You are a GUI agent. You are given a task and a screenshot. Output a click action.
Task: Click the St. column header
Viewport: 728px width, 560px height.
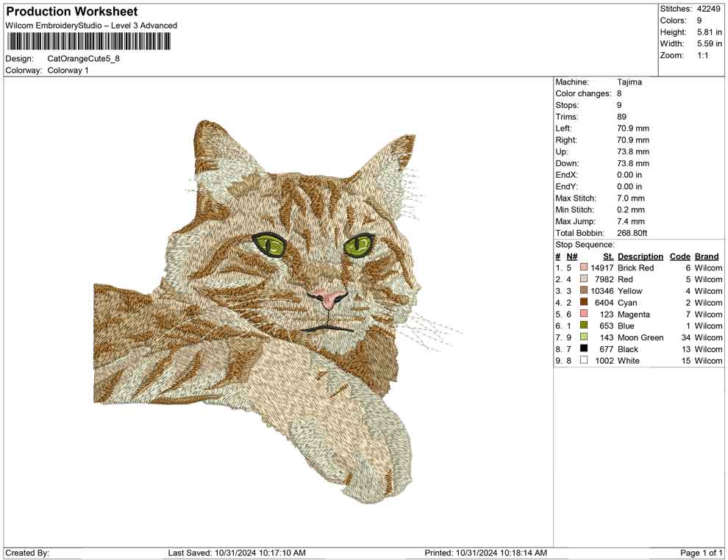point(607,256)
